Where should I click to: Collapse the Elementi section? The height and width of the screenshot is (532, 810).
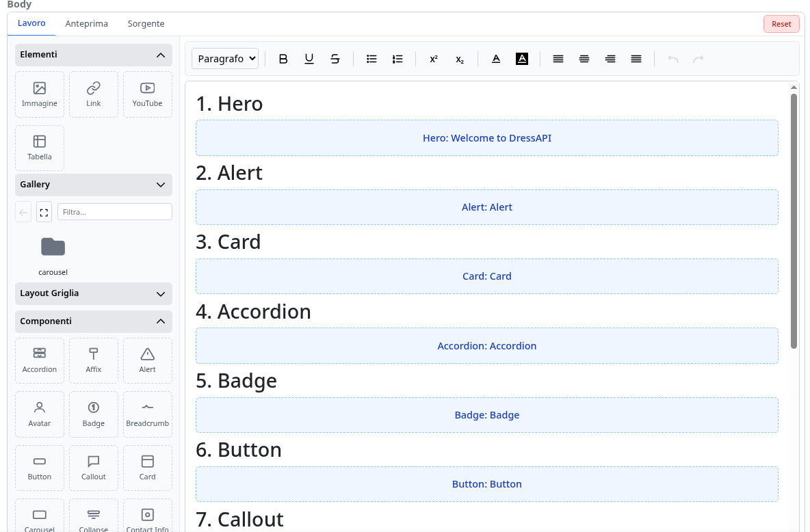point(94,55)
